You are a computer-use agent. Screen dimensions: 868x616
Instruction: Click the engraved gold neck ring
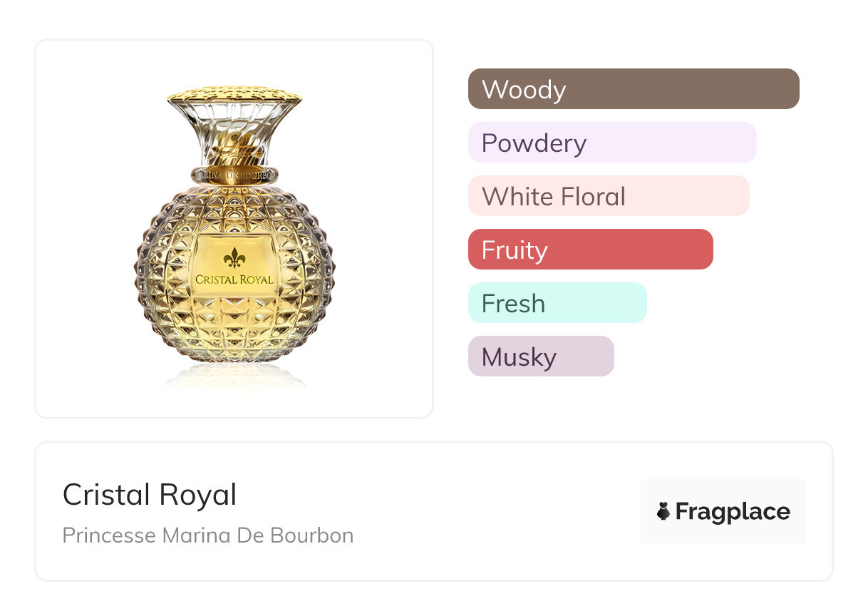(234, 175)
